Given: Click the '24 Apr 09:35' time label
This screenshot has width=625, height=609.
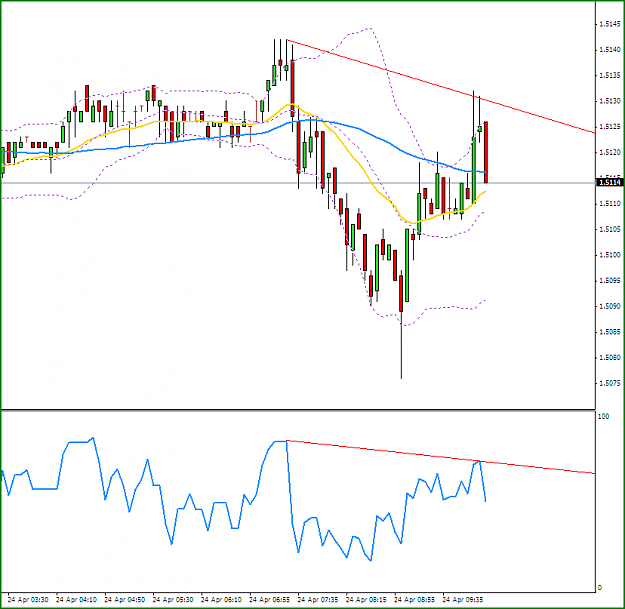Looking at the screenshot, I should coord(463,600).
